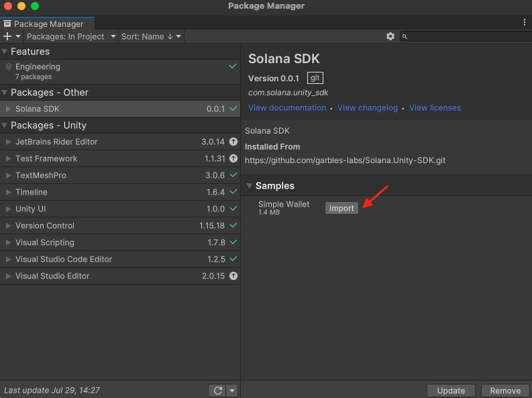Click the TextMeshPro installed checkmark
The width and height of the screenshot is (532, 398).
point(233,175)
